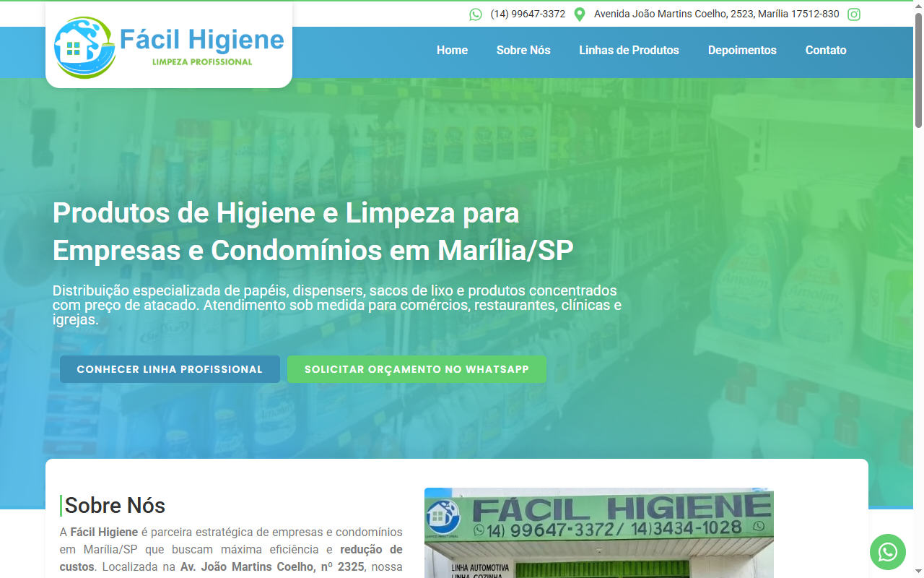Click the Fácil Higiene logo

click(x=169, y=47)
